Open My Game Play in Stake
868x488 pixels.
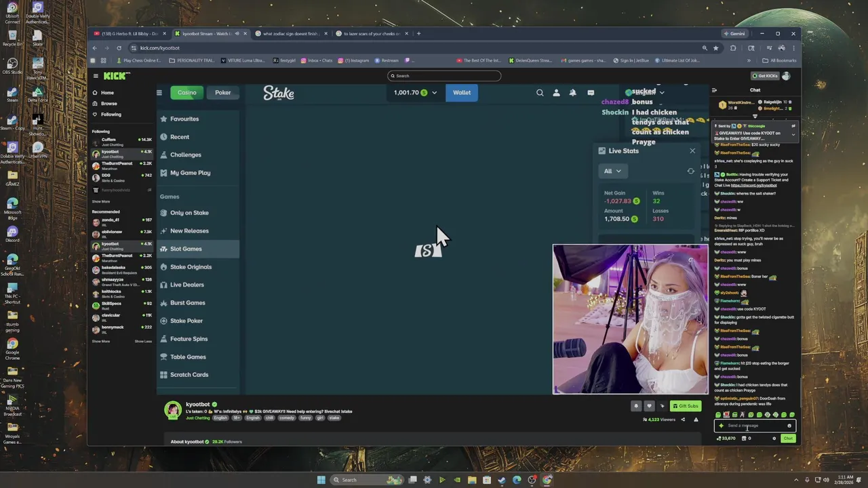(198, 173)
